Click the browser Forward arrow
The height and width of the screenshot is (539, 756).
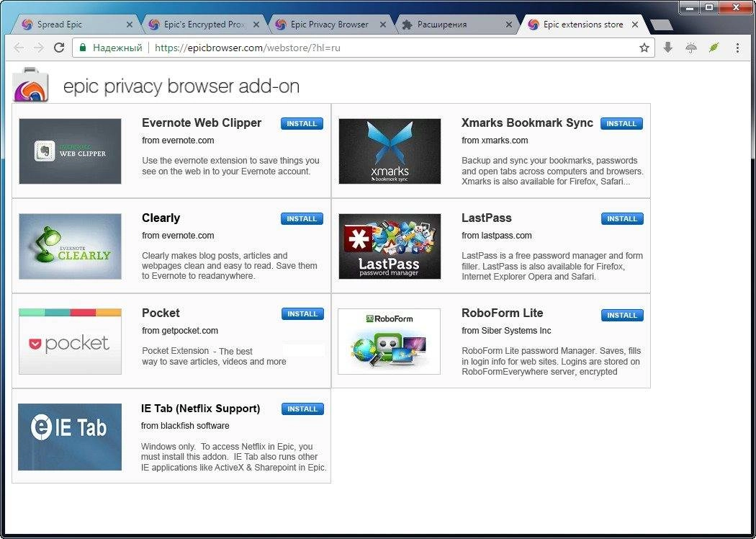[39, 48]
